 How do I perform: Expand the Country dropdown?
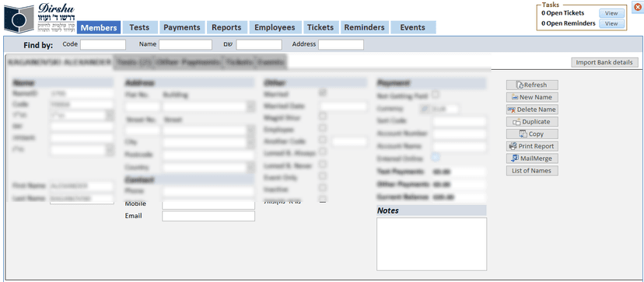[x=250, y=168]
